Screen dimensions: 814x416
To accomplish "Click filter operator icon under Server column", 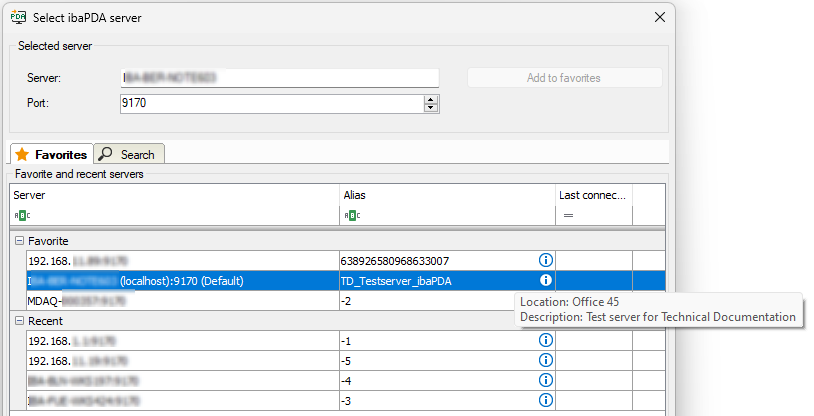I will [x=22, y=215].
